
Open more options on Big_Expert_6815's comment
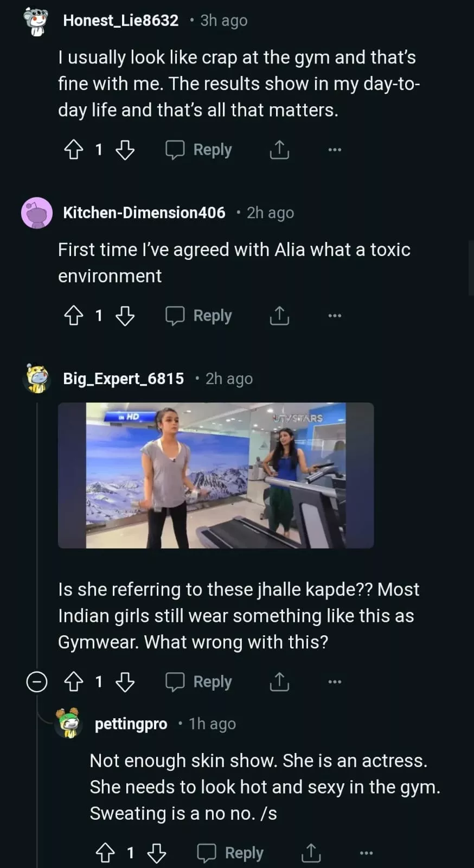pos(335,682)
